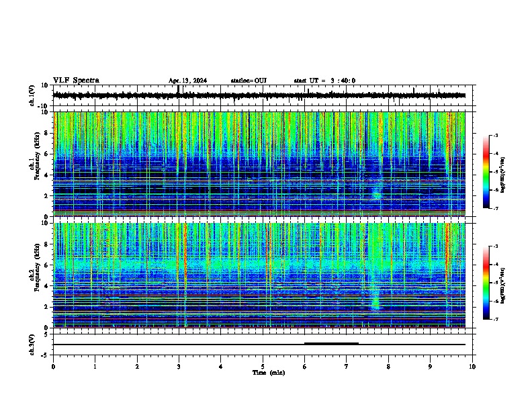
Task: Click the '10' tick on time axis
Action: pyautogui.click(x=472, y=367)
